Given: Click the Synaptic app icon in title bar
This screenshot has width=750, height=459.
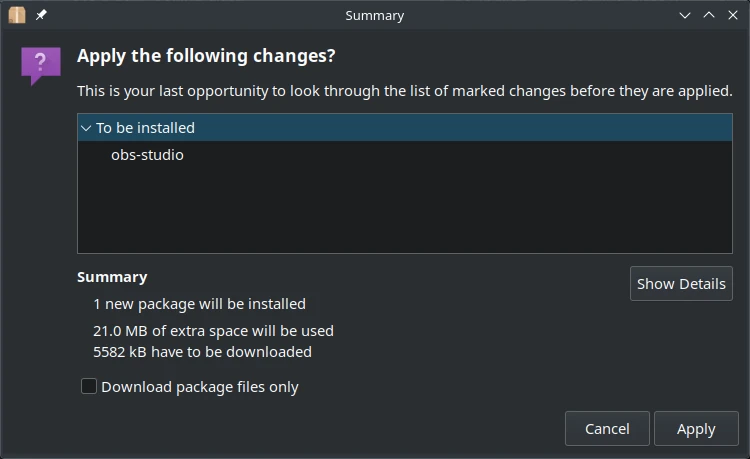Looking at the screenshot, I should point(17,15).
